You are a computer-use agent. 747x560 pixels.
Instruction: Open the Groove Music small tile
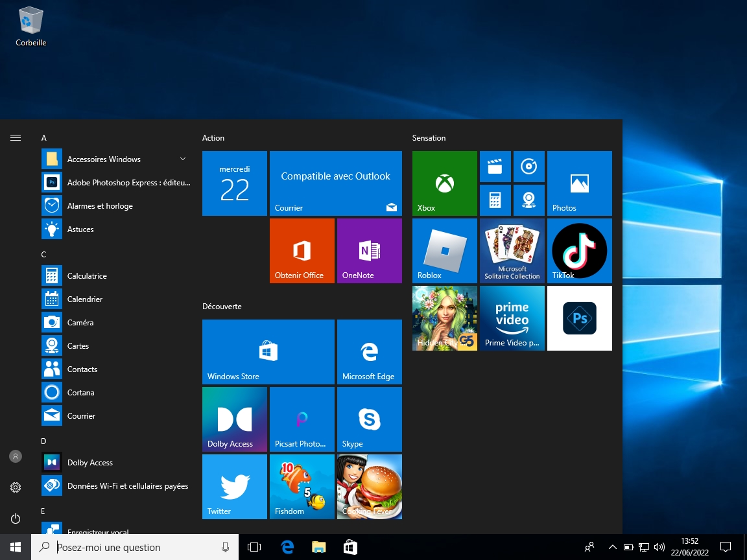529,167
